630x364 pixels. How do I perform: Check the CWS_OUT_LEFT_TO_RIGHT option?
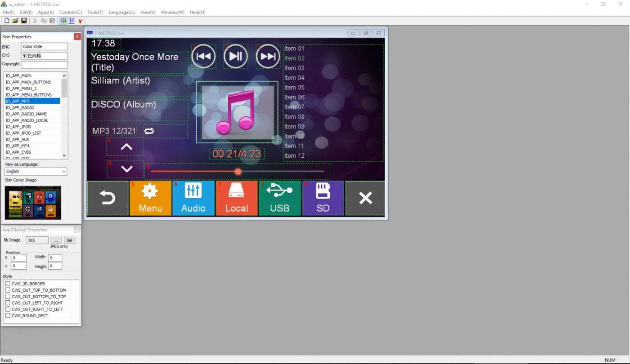click(x=8, y=303)
